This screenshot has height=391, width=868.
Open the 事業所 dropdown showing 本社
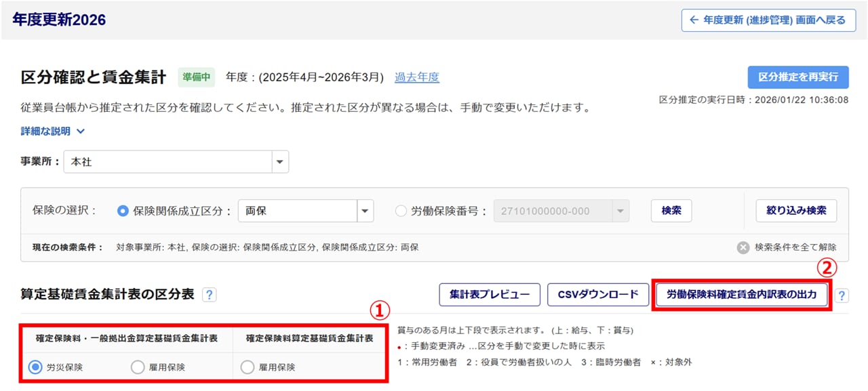[x=279, y=162]
